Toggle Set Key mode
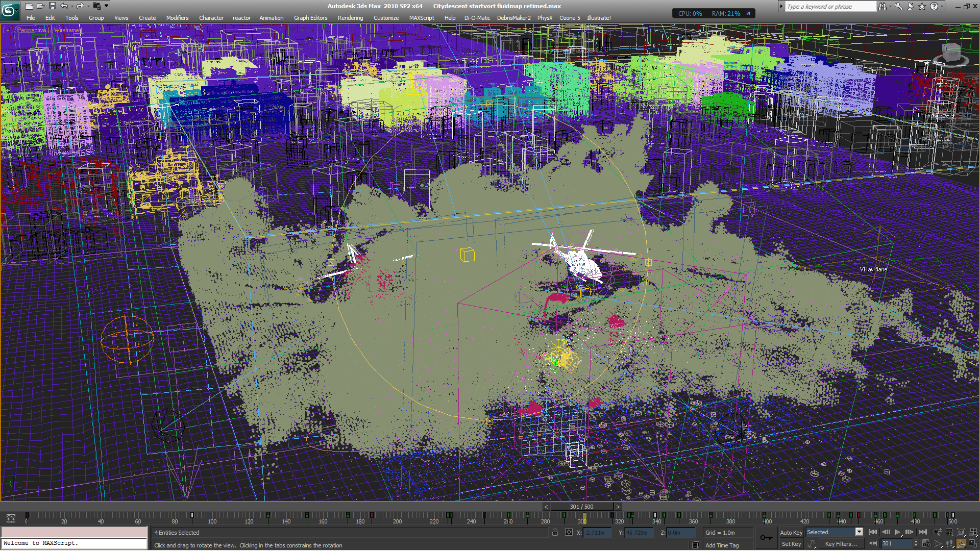This screenshot has width=980, height=551. [791, 544]
